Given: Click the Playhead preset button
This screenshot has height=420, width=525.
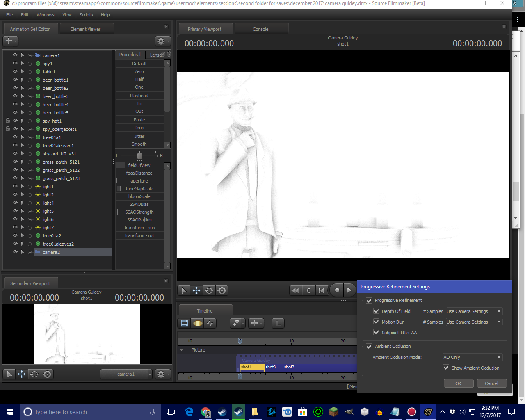Looking at the screenshot, I should pos(139,96).
